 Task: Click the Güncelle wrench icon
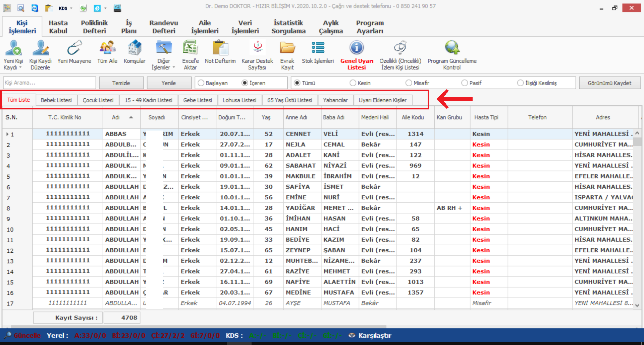(x=7, y=335)
